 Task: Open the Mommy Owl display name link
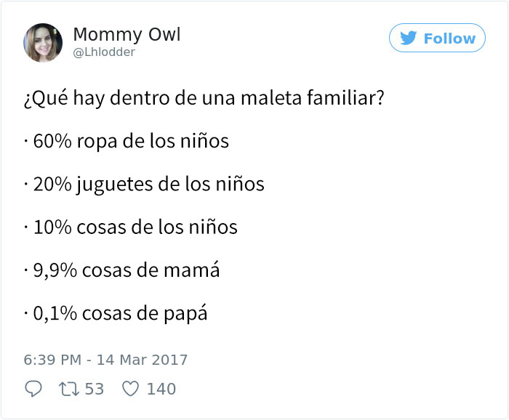[127, 35]
